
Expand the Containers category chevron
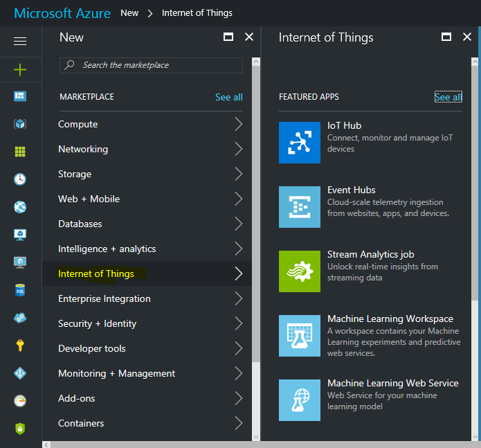click(x=238, y=424)
